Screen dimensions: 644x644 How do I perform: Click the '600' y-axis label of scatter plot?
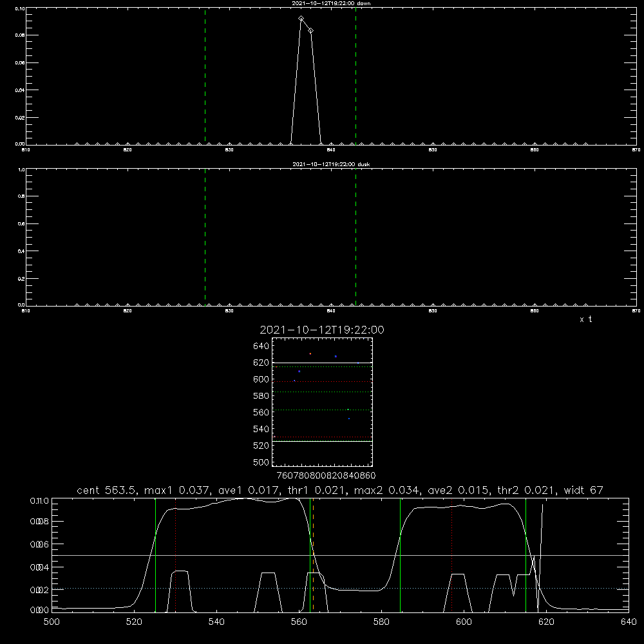click(261, 379)
